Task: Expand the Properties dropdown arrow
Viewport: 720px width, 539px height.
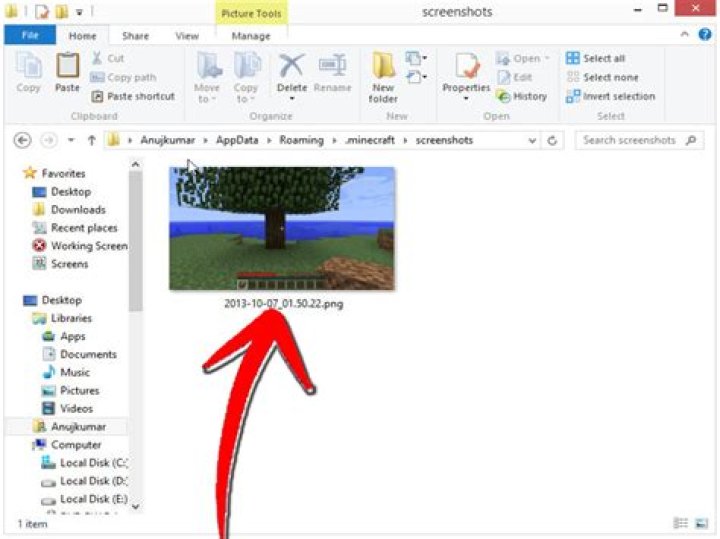Action: pos(466,98)
